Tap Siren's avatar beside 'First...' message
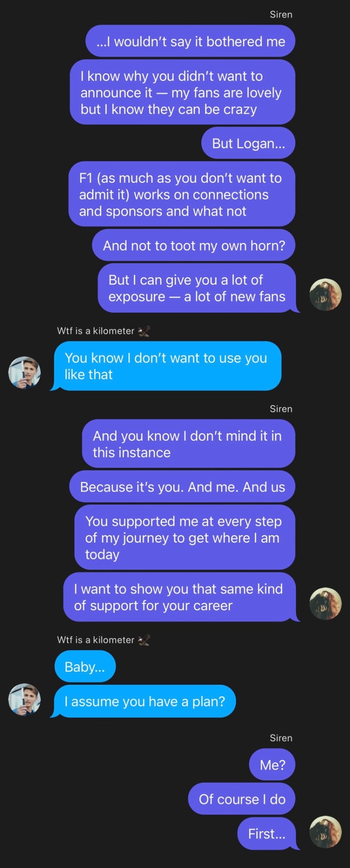 325,832
